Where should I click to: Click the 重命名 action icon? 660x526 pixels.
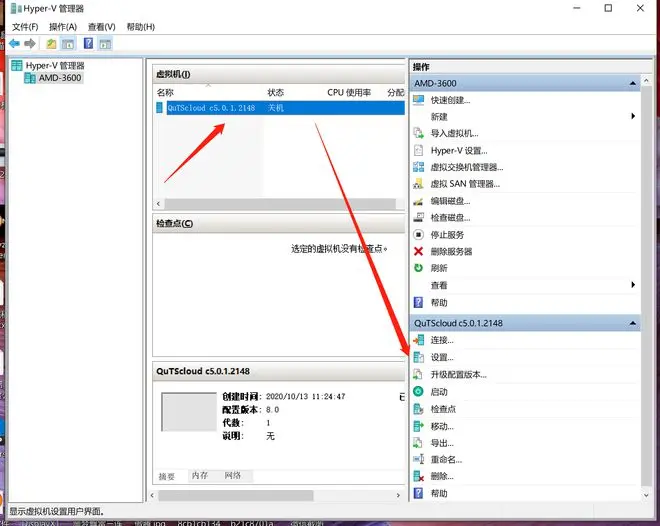[418, 460]
